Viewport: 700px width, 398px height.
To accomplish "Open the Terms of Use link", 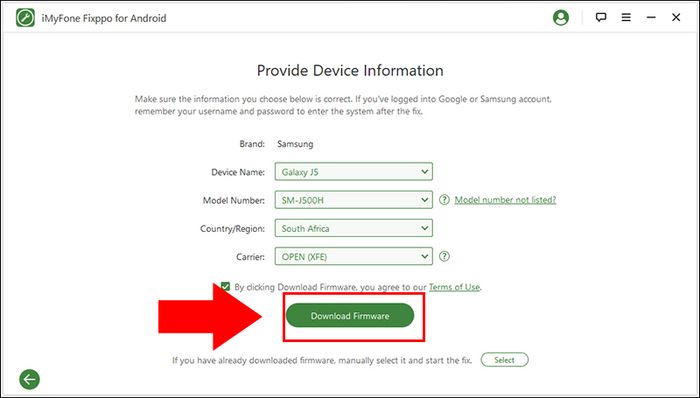I will (x=454, y=287).
